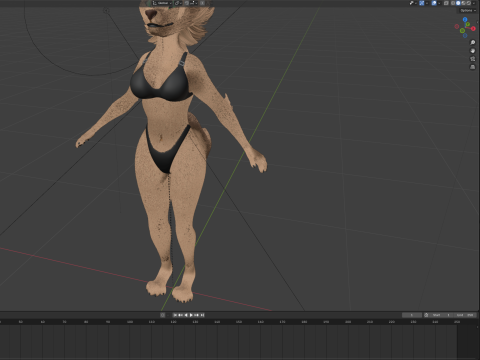Jump to the start frame
Image resolution: width=480 pixels, height=360 pixels.
(175, 315)
